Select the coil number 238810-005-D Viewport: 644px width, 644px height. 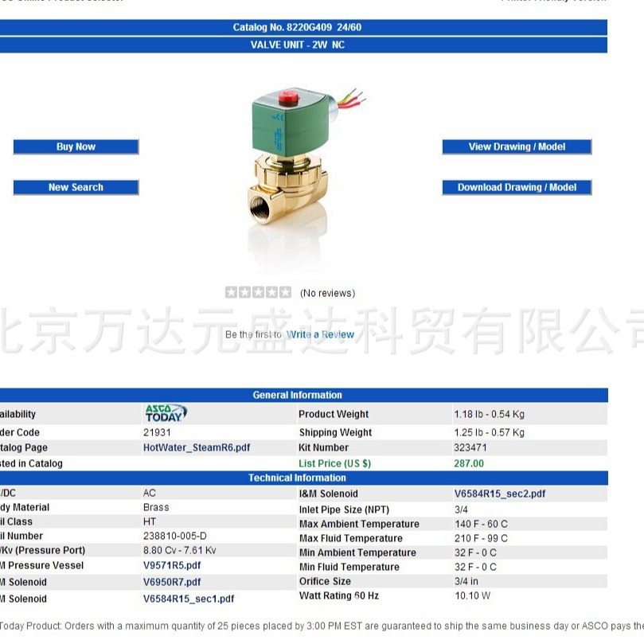pos(175,536)
